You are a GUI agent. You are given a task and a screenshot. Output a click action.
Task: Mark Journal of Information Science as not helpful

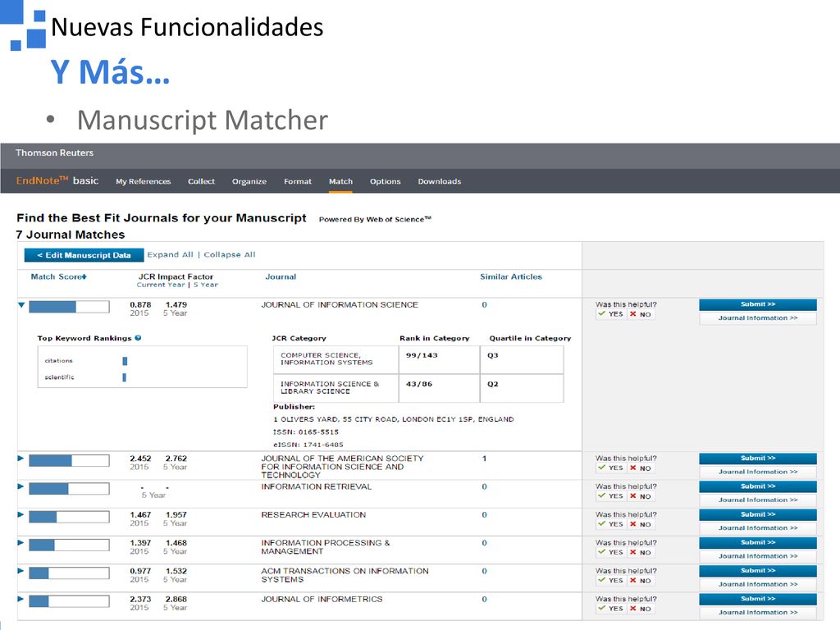(x=640, y=314)
